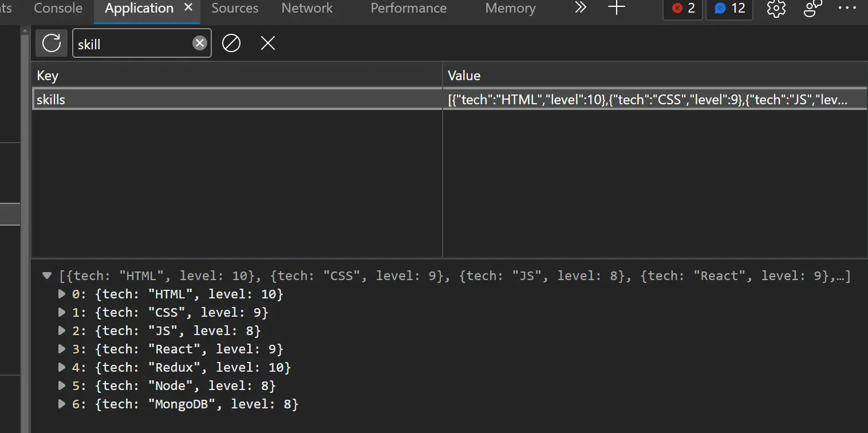The width and height of the screenshot is (868, 433).
Task: Expand the React item at index 3
Action: coord(62,349)
